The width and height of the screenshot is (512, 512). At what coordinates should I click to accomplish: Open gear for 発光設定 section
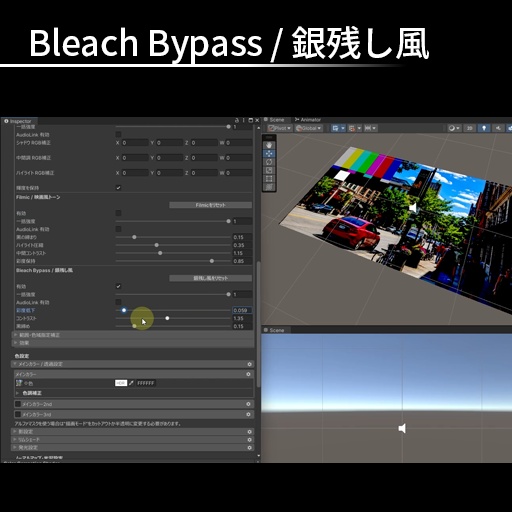[x=249, y=448]
